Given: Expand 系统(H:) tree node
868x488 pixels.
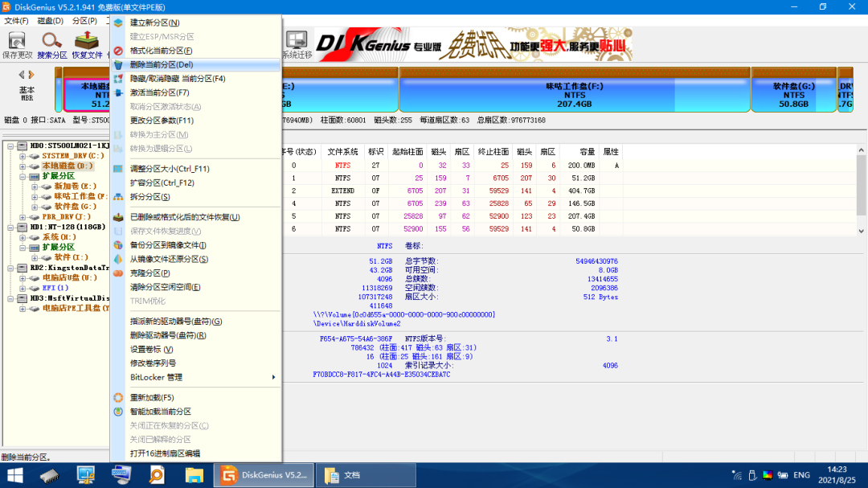Looking at the screenshot, I should point(23,237).
